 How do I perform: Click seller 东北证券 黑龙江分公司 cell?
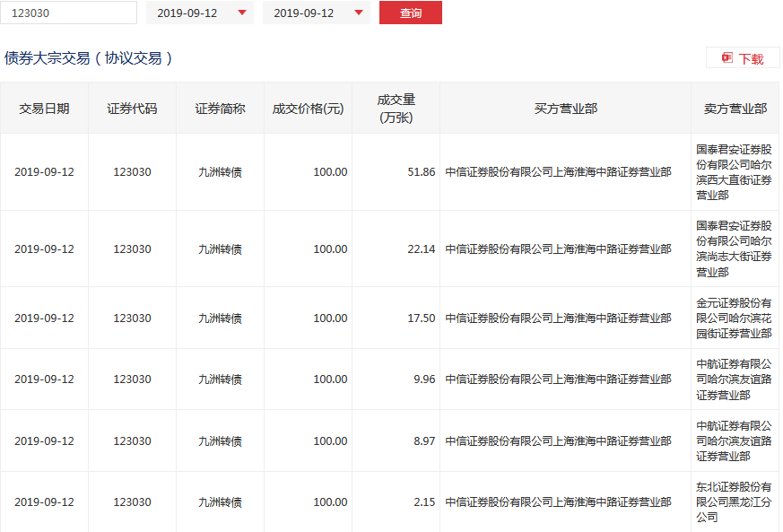click(735, 501)
